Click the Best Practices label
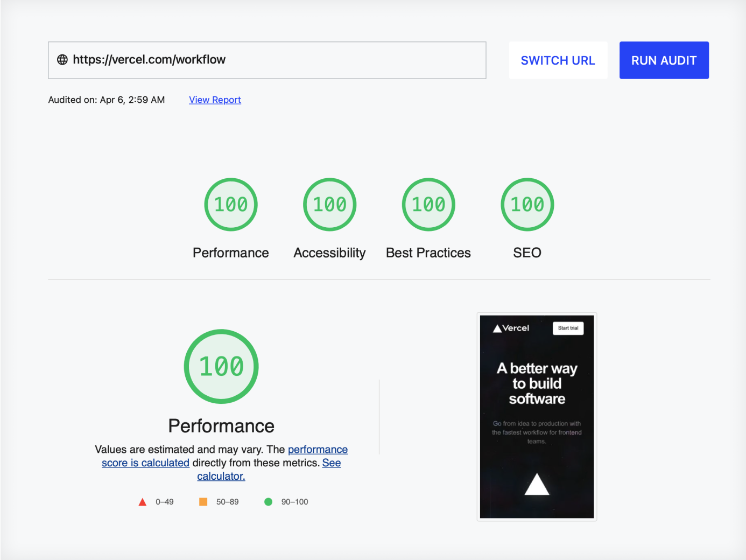The width and height of the screenshot is (746, 560). [x=428, y=253]
